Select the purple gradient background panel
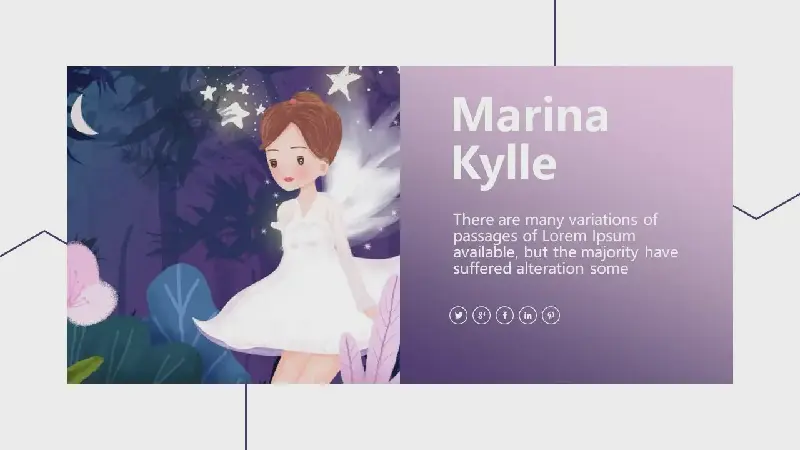Screen dimensions: 800x450 [x=566, y=225]
